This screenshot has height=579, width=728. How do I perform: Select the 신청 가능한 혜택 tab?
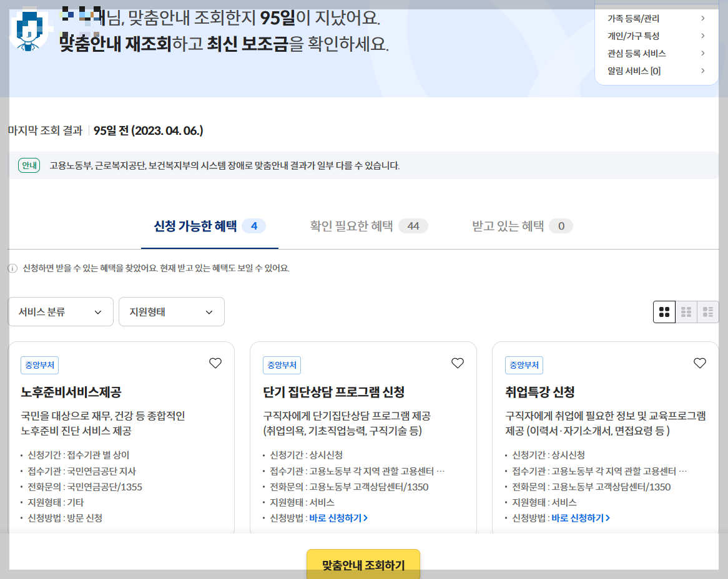[x=209, y=226]
